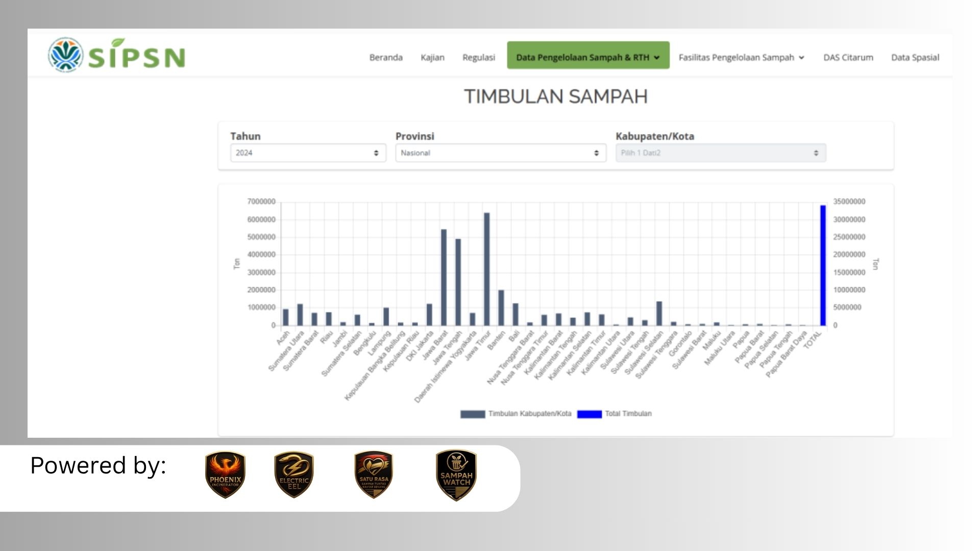Open the Kajian page from navigation
The image size is (980, 551).
click(432, 57)
